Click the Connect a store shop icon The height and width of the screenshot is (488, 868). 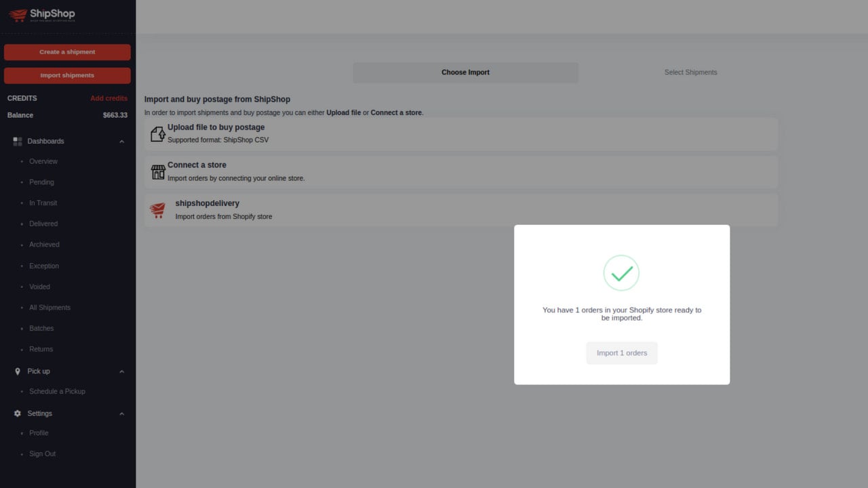[x=158, y=172]
